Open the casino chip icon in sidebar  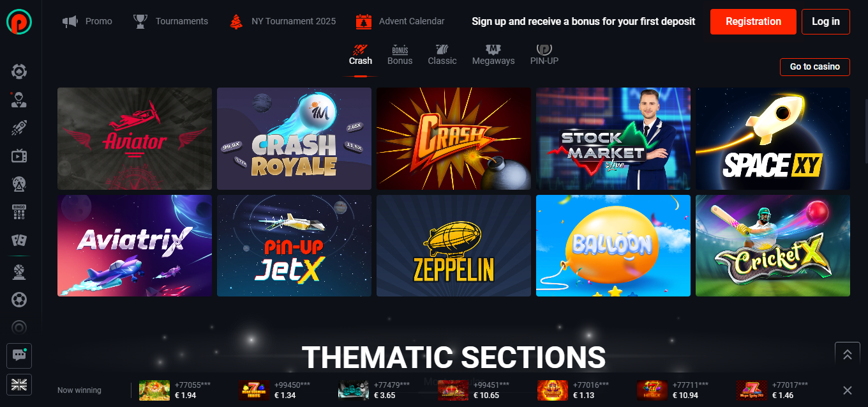(19, 71)
